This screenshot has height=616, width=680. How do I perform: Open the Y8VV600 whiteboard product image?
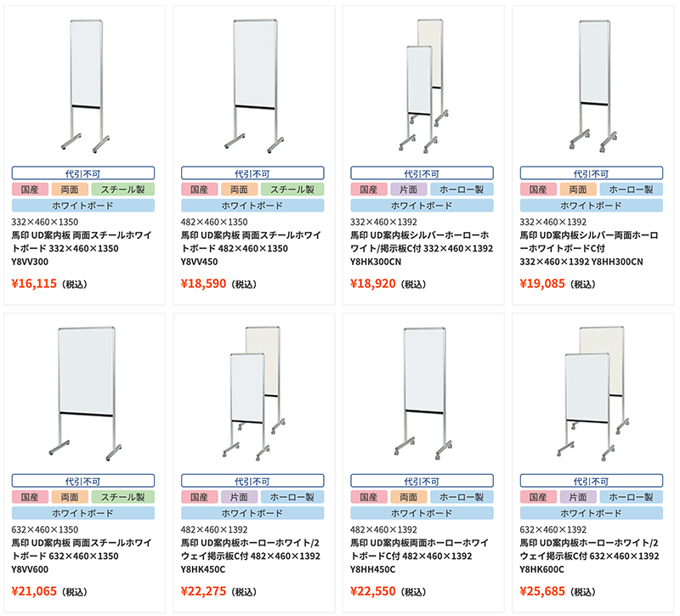click(86, 393)
